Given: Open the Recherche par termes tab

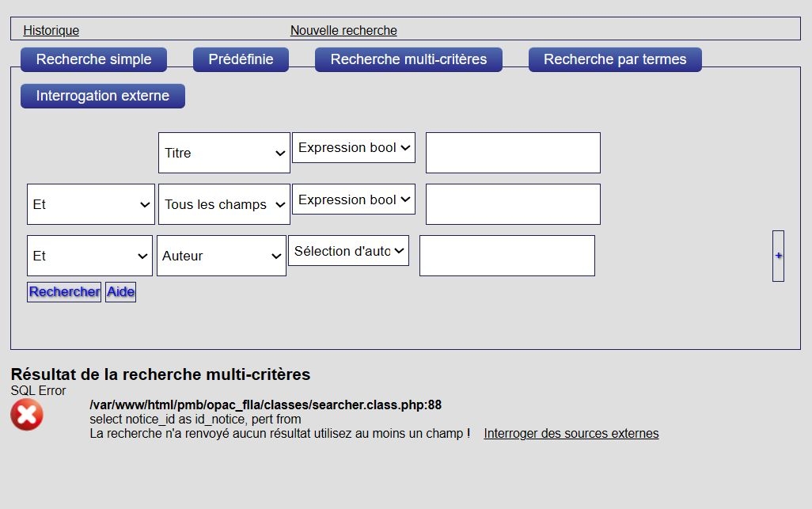Looking at the screenshot, I should pos(614,59).
